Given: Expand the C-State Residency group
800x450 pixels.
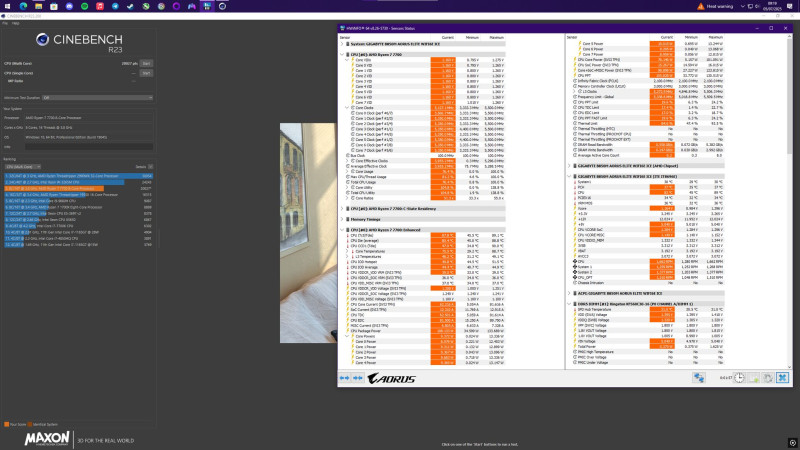Looking at the screenshot, I should click(342, 209).
